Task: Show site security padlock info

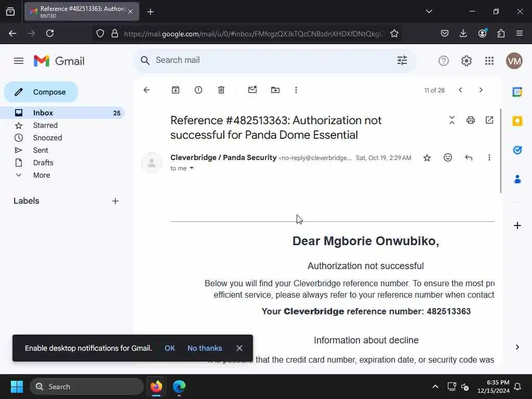Action: click(115, 33)
